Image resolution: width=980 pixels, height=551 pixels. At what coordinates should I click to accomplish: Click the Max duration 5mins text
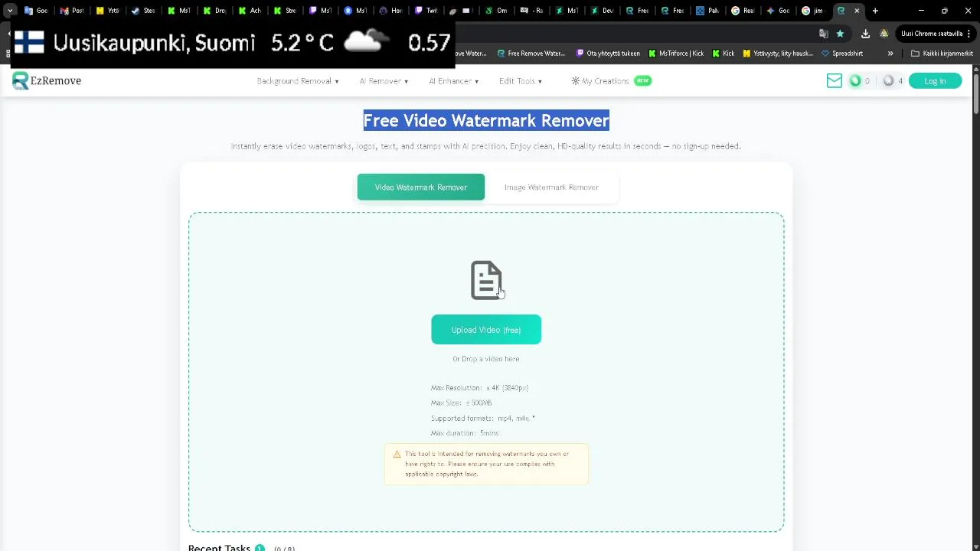point(465,433)
